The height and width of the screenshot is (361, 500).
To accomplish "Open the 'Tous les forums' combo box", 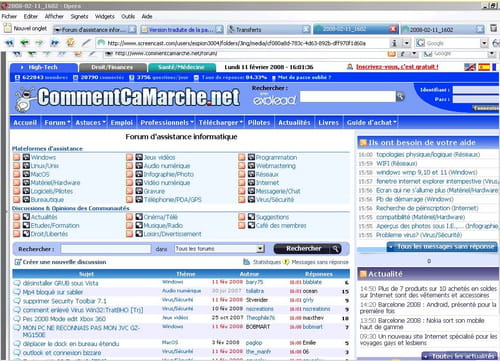I will [219, 249].
